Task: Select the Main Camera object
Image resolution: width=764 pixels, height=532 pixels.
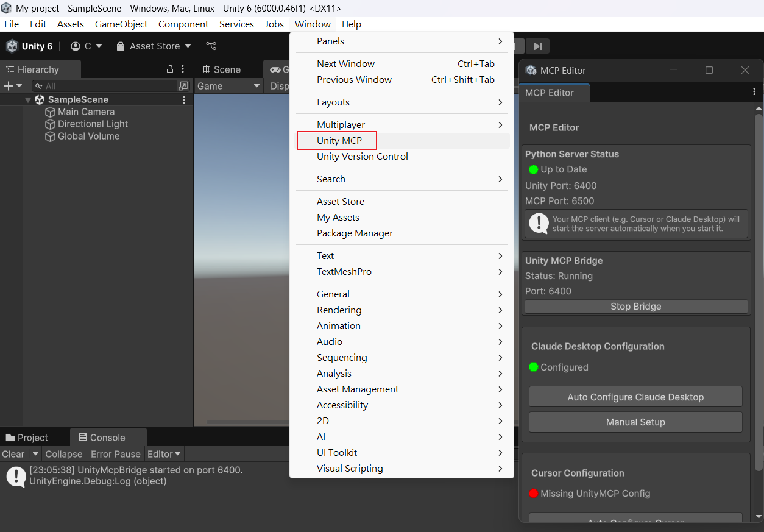Action: point(86,112)
